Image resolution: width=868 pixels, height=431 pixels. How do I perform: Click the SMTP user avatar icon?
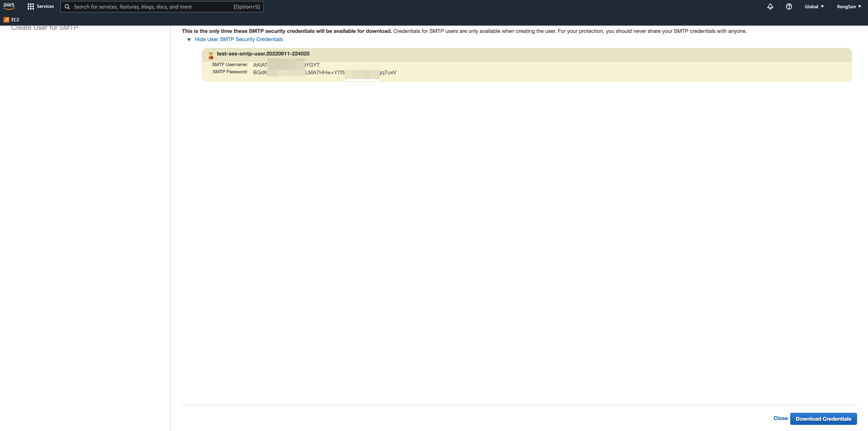(211, 55)
